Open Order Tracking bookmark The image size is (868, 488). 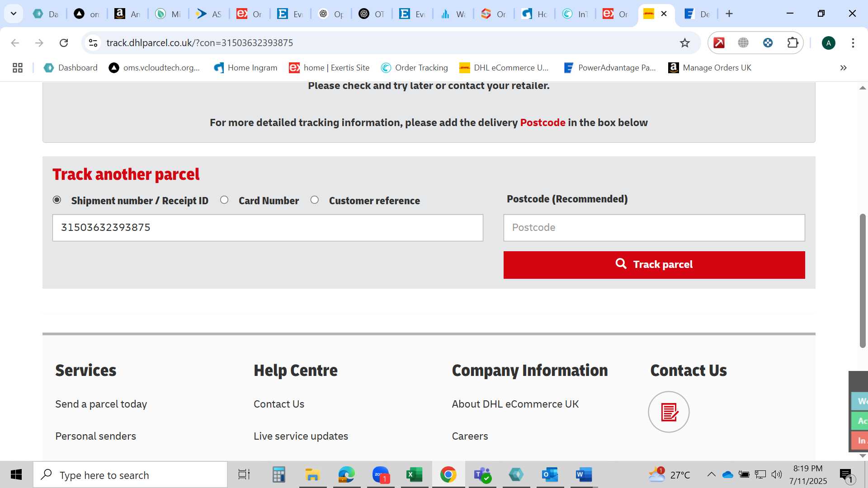click(415, 68)
